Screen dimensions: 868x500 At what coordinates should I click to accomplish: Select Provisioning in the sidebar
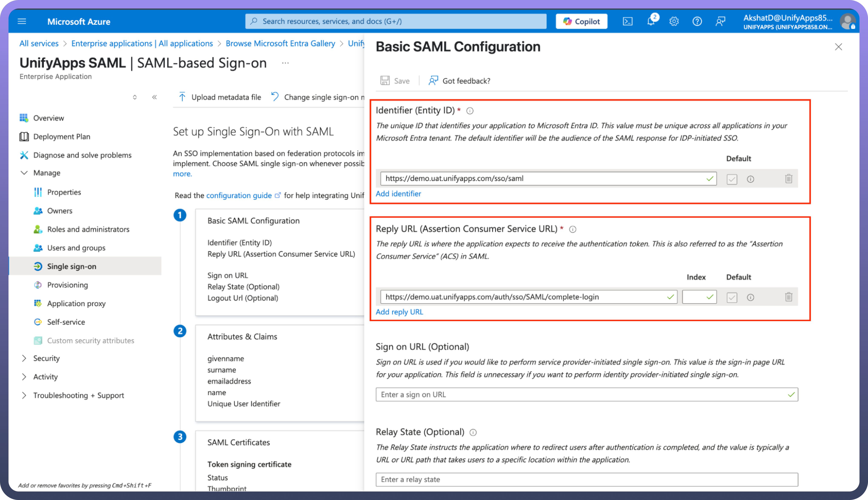[x=68, y=285]
